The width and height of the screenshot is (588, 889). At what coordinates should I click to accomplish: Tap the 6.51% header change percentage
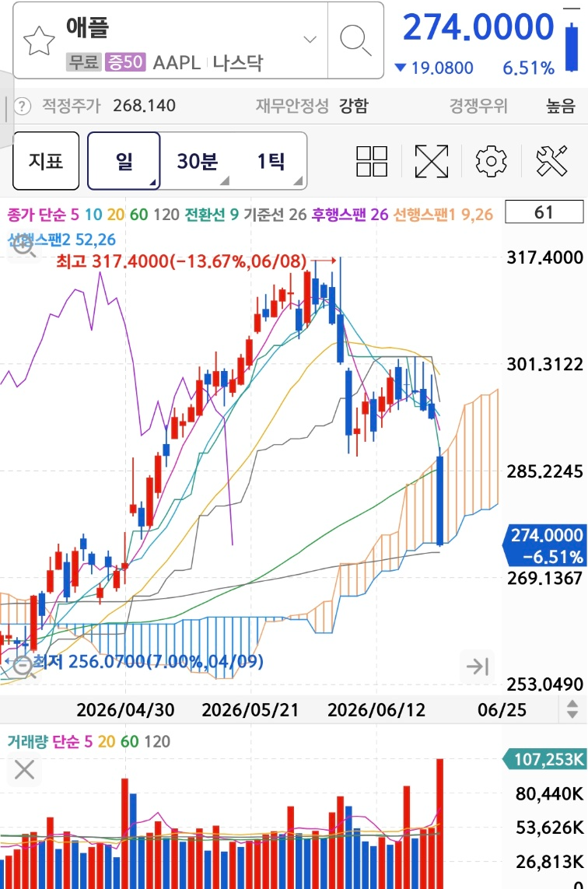point(528,68)
